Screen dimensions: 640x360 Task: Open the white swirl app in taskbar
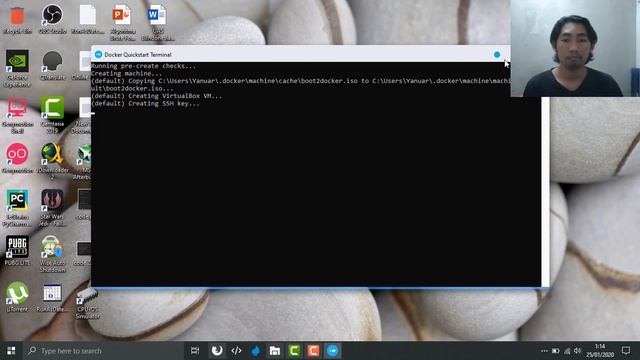pyautogui.click(x=217, y=351)
